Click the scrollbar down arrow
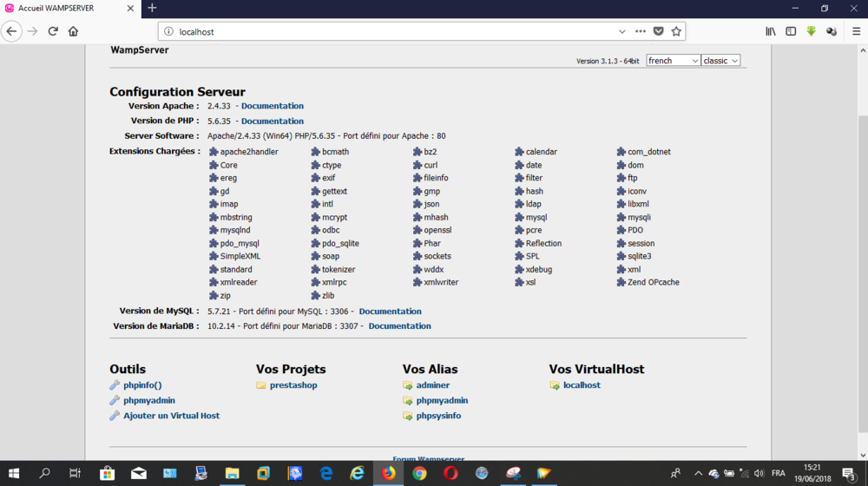The image size is (868, 486). pyautogui.click(x=863, y=455)
